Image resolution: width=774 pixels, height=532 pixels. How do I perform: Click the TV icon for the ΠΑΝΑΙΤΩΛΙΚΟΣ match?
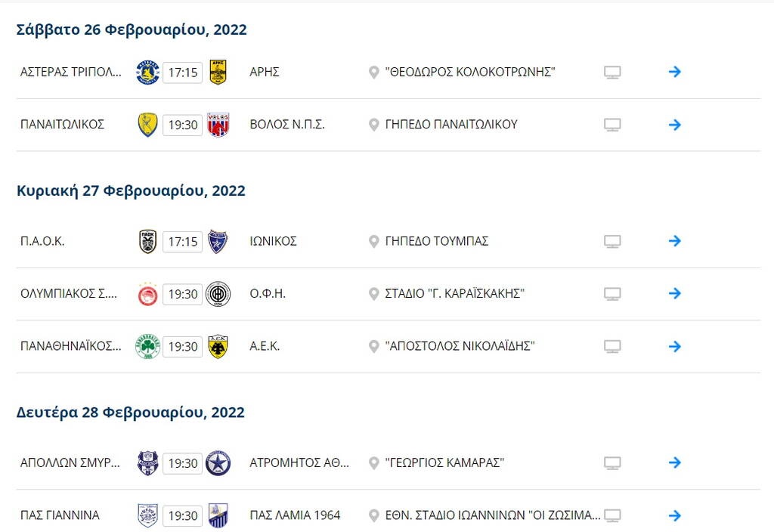(612, 125)
